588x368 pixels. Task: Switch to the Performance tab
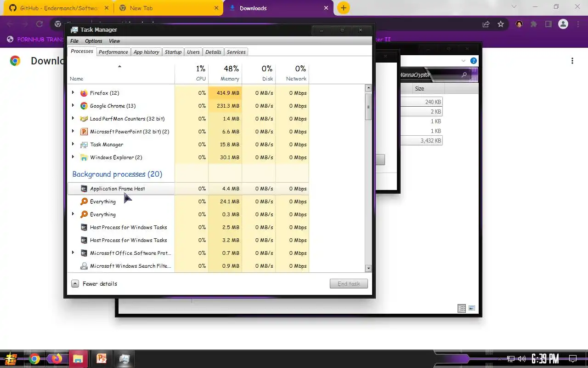[113, 52]
